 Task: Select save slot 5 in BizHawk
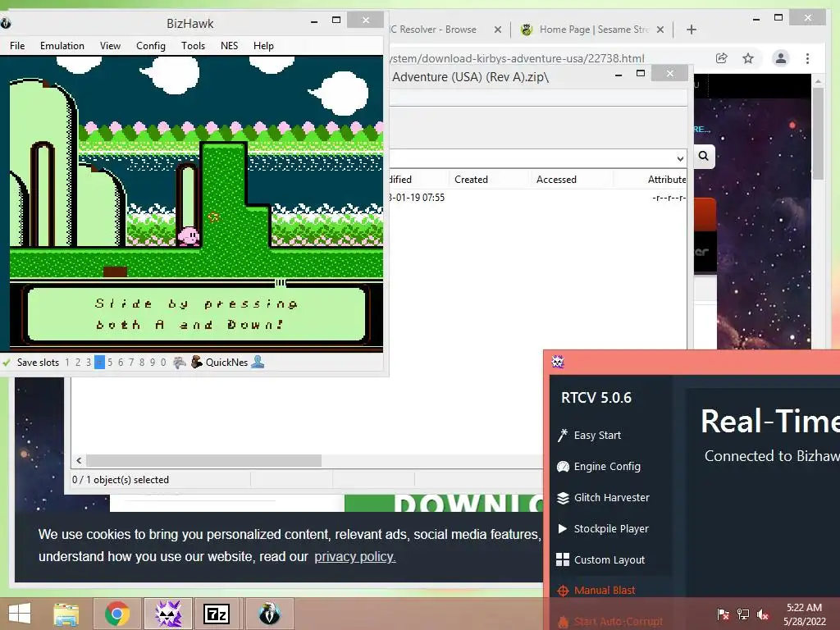[110, 362]
